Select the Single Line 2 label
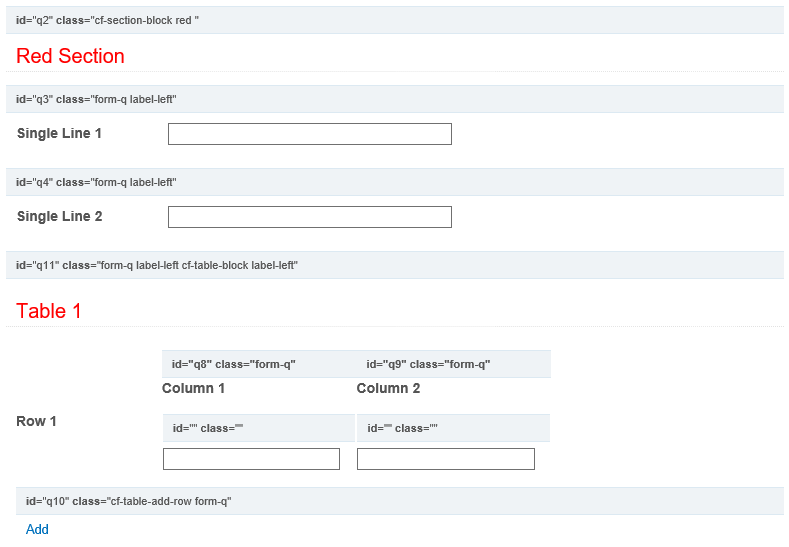Image resolution: width=789 pixels, height=547 pixels. pyautogui.click(x=59, y=216)
